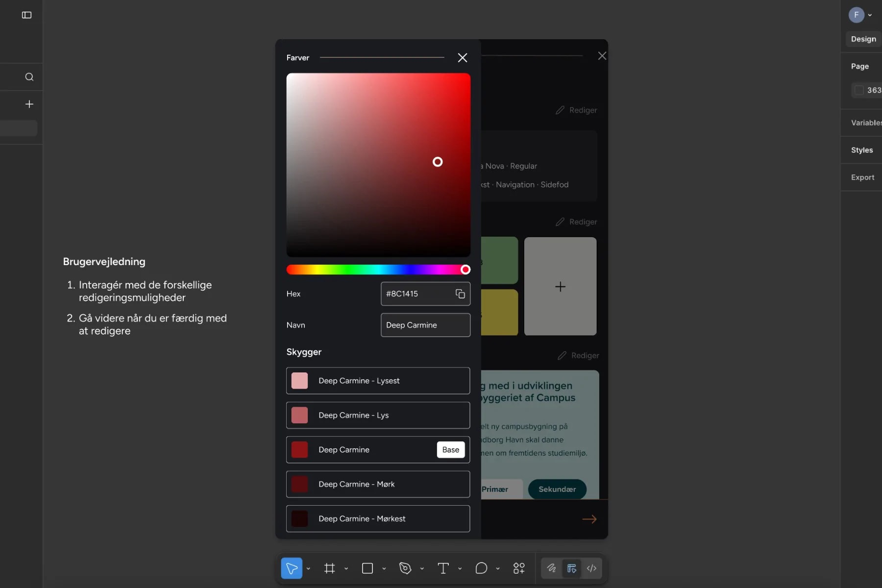
Task: Open the account menu chevron
Action: (x=870, y=15)
